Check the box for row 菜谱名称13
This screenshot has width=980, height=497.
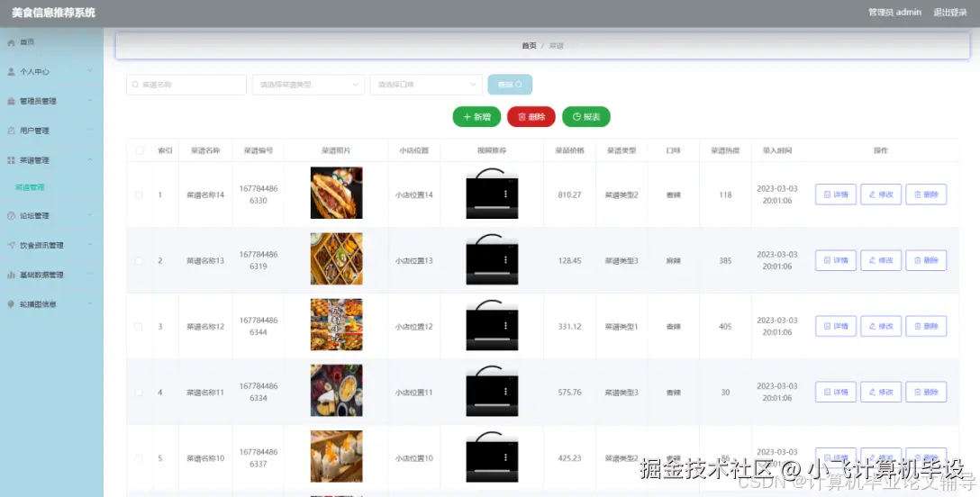139,261
